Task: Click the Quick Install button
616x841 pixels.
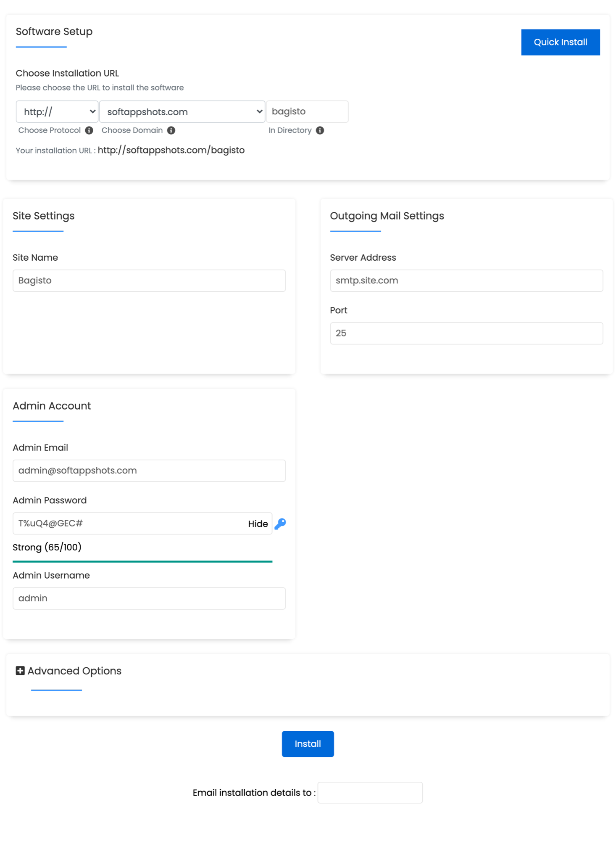Action: [561, 42]
